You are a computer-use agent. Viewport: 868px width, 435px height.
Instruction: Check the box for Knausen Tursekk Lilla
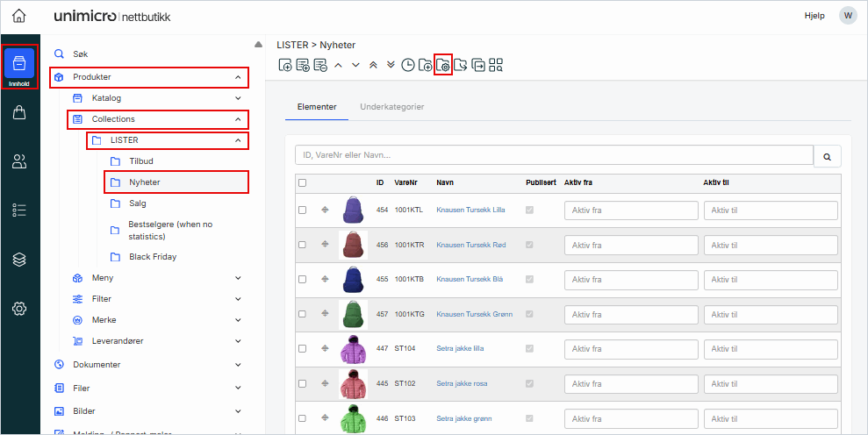coord(303,210)
